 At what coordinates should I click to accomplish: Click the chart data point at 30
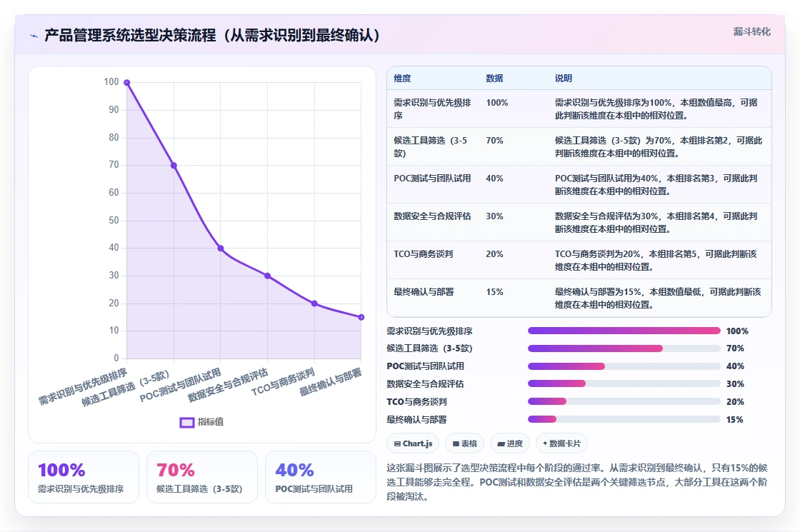(x=267, y=276)
